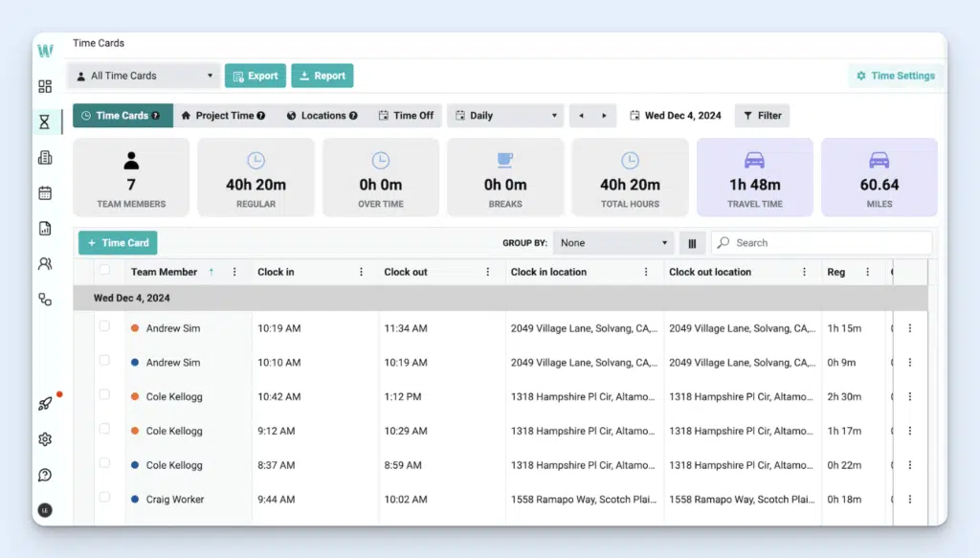Tick the select-all checkbox in table header
This screenshot has width=980, height=558.
coord(104,271)
